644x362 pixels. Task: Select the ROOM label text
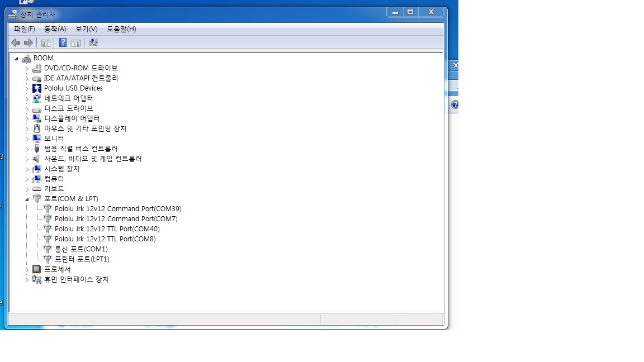click(44, 58)
